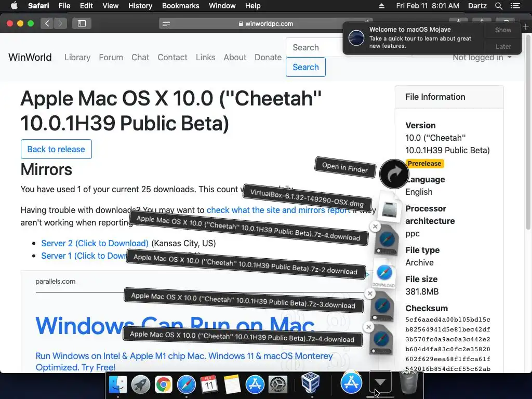Open the Edit menu
This screenshot has width=532, height=399.
[x=86, y=6]
